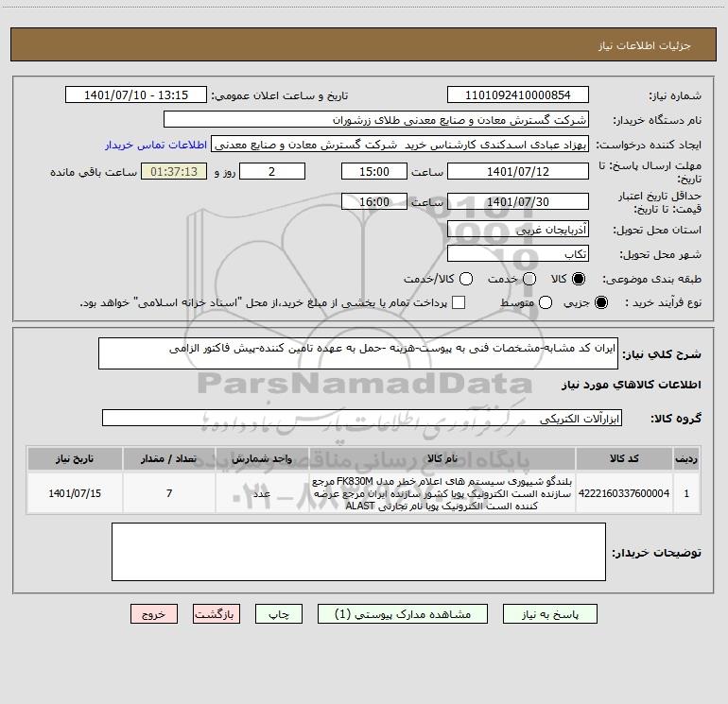Click product code 4222160337600004 cell
728x704 pixels.
pyautogui.click(x=624, y=493)
